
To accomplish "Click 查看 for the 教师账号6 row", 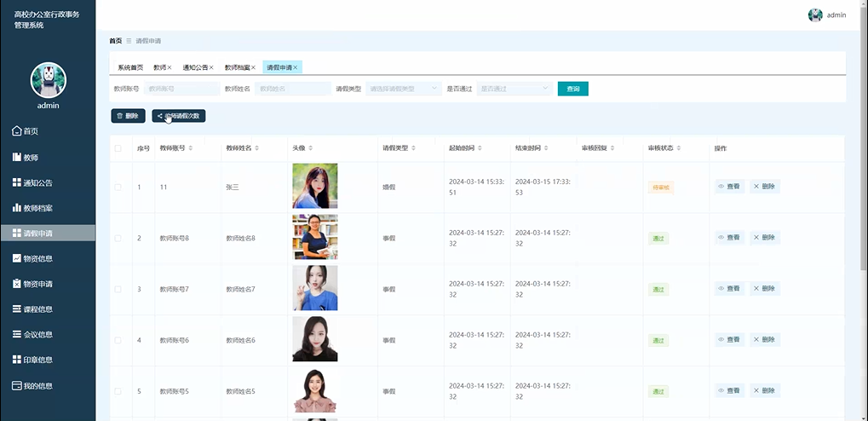I will click(x=729, y=339).
